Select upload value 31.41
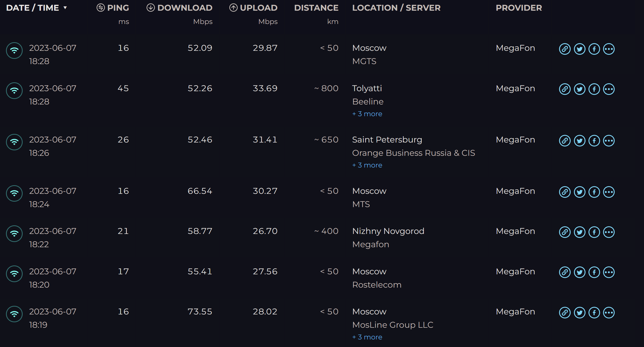This screenshot has height=347, width=644. [265, 140]
